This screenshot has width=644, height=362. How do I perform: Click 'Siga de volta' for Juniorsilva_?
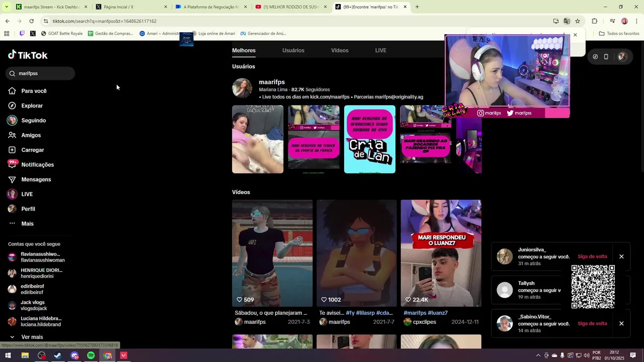click(592, 256)
